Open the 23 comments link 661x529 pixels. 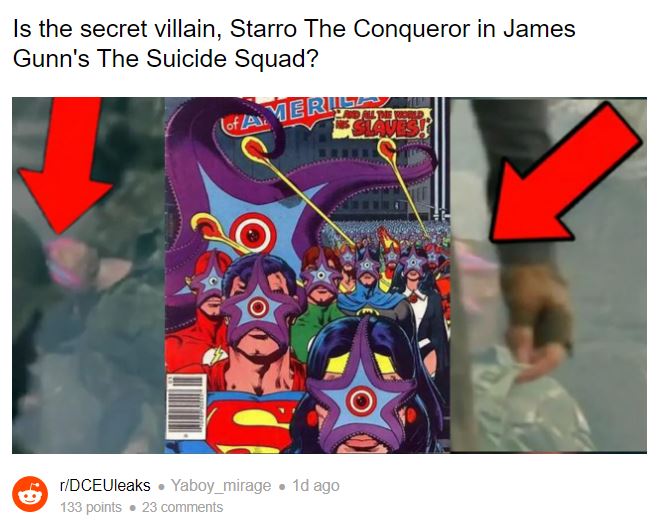(182, 507)
